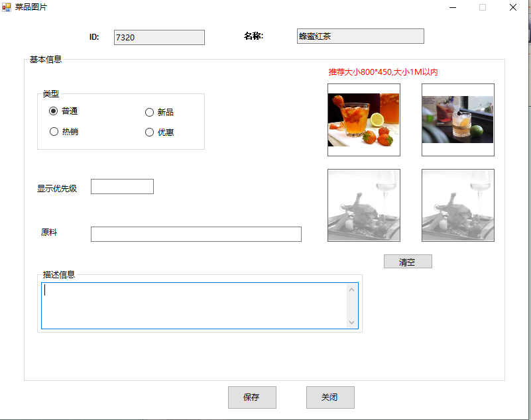
Task: Click the ID field showing 7320
Action: click(159, 37)
